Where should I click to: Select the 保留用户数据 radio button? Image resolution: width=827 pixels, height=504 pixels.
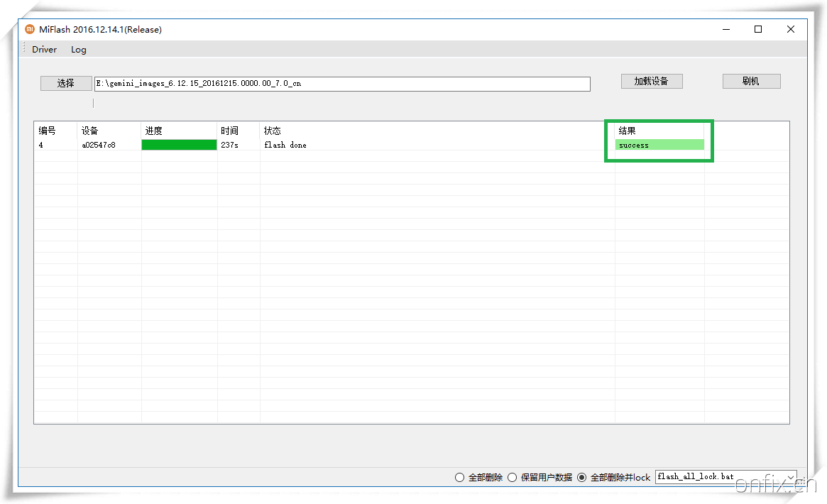[x=512, y=478]
